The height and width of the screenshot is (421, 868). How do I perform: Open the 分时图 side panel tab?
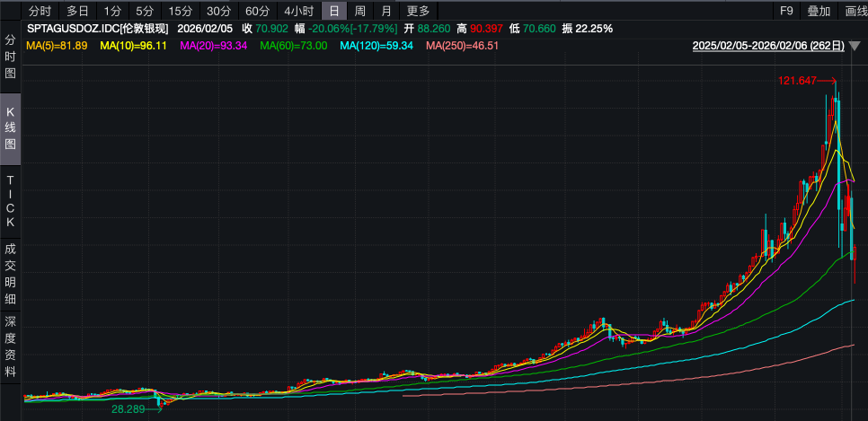(x=11, y=57)
